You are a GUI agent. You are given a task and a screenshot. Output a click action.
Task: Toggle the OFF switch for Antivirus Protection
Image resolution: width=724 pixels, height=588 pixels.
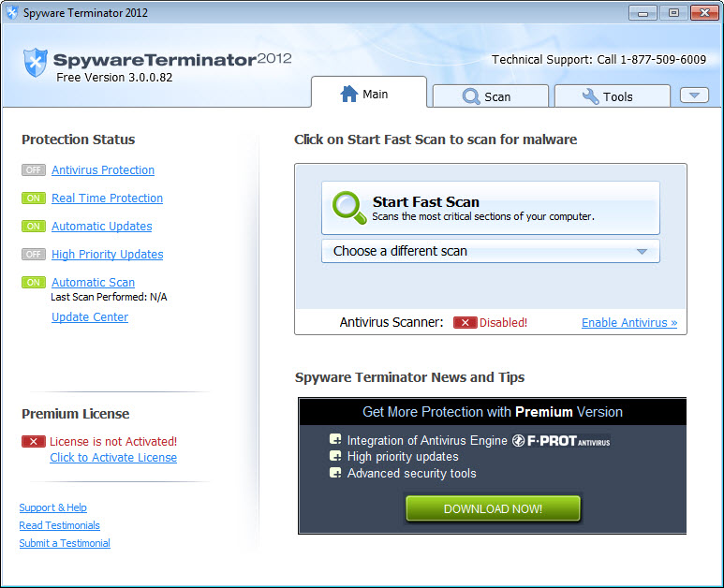click(x=33, y=169)
